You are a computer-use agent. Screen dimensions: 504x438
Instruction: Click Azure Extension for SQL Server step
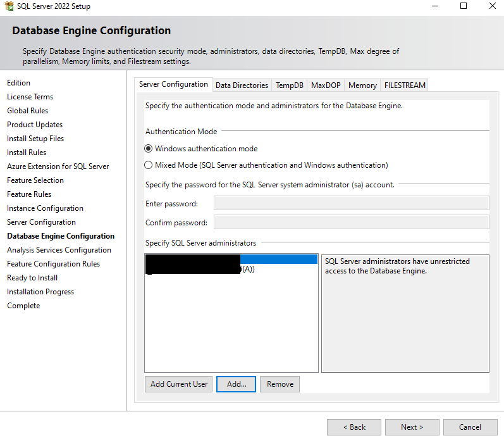tap(58, 166)
